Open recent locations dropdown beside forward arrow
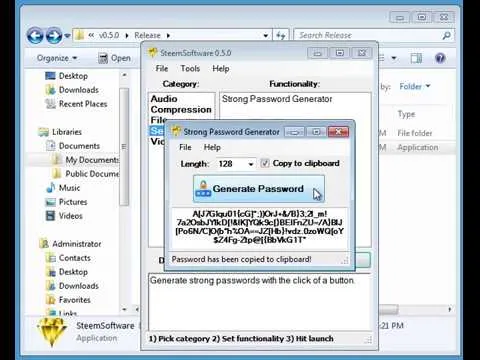The height and width of the screenshot is (360, 480). pyautogui.click(x=67, y=36)
